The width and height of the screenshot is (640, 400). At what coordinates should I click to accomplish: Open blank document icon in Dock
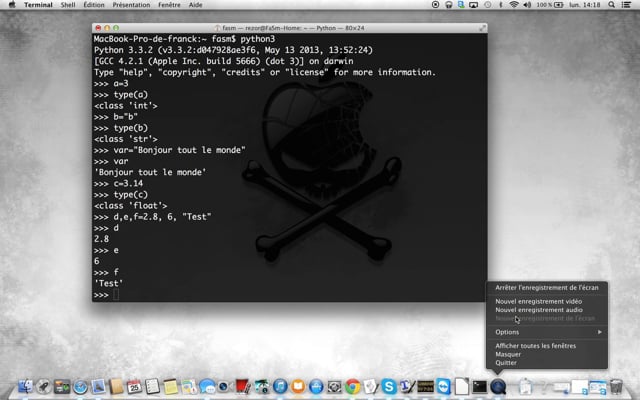click(462, 386)
